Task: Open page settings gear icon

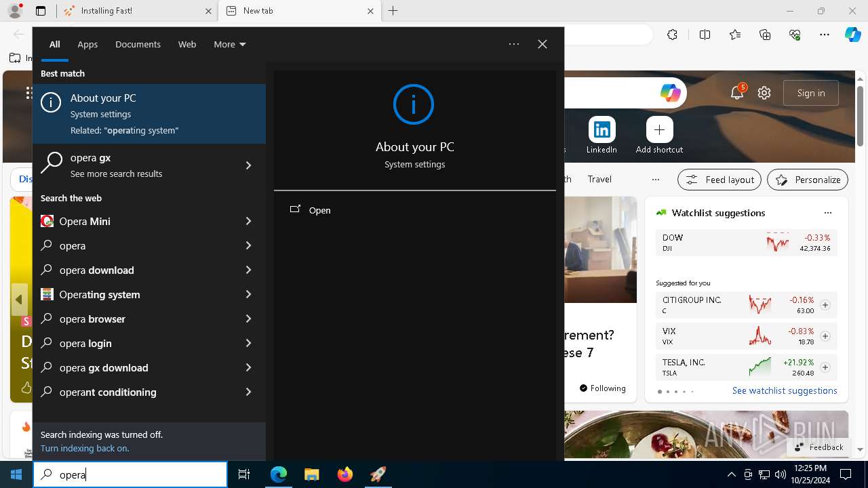Action: tap(764, 93)
